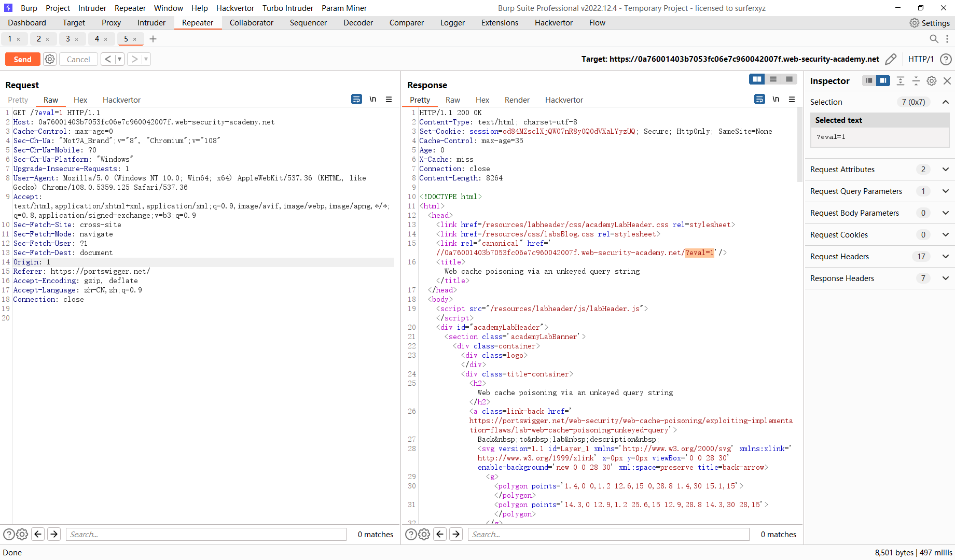Open request search settings gear

pyautogui.click(x=22, y=535)
